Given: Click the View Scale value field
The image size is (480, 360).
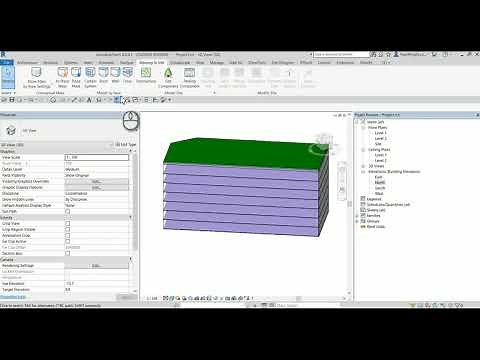Looking at the screenshot, I should (x=96, y=157).
